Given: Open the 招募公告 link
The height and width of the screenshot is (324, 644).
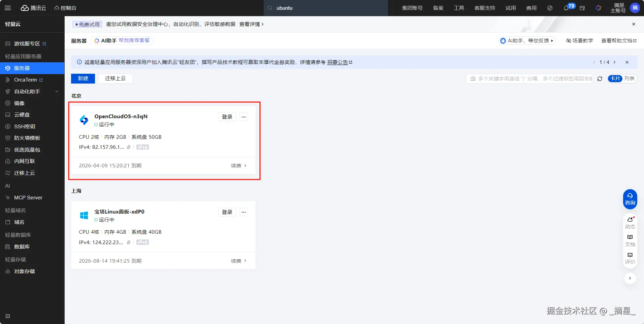Looking at the screenshot, I should pos(340,62).
